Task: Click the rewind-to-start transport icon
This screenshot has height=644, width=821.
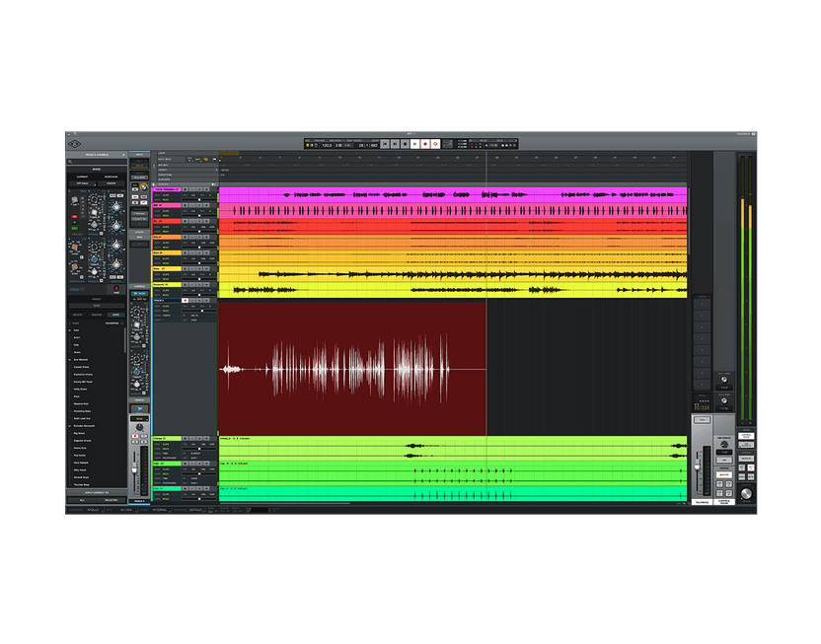Action: (384, 142)
